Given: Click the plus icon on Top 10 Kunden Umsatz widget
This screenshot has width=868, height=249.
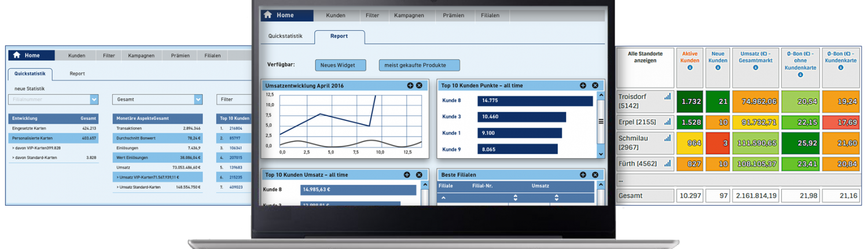Looking at the screenshot, I should point(407,175).
